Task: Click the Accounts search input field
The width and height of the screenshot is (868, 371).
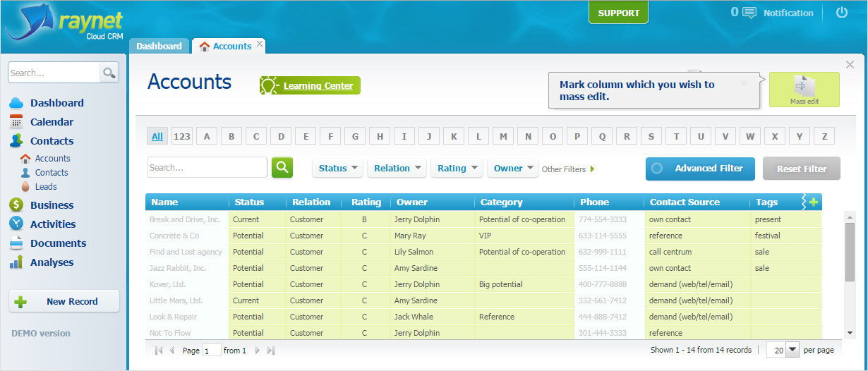Action: (x=207, y=168)
